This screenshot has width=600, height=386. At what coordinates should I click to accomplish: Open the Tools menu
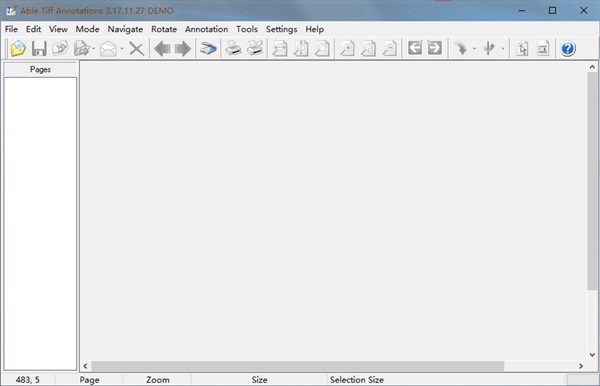coord(247,29)
